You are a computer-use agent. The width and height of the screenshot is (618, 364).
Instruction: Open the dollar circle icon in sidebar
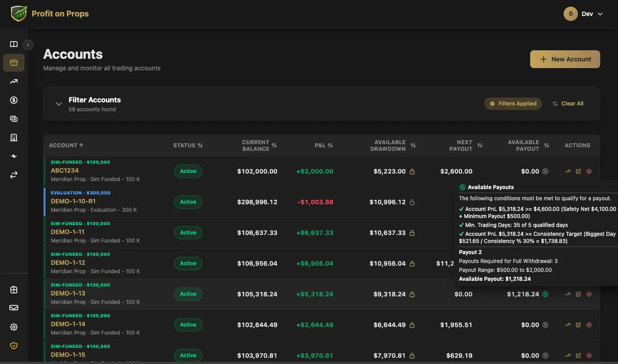point(14,100)
